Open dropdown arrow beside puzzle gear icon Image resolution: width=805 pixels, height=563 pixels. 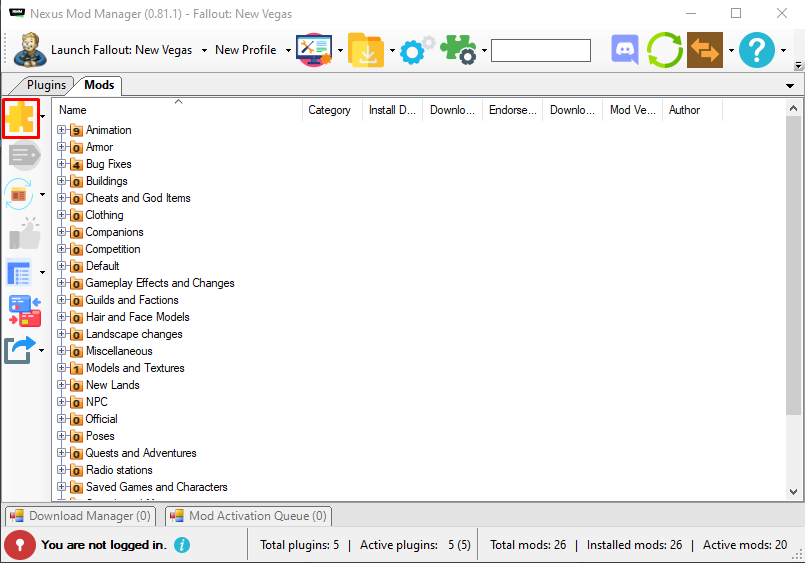484,50
